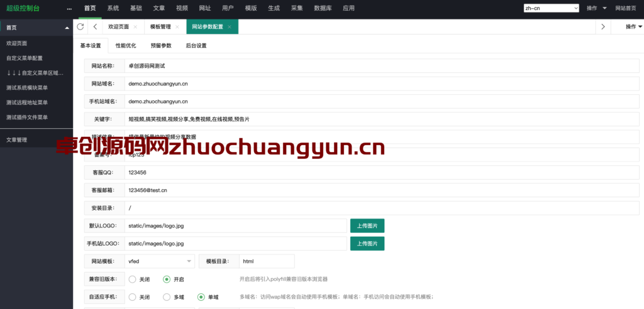The image size is (644, 309).
Task: Open the 基础 top menu
Action: pyautogui.click(x=136, y=9)
